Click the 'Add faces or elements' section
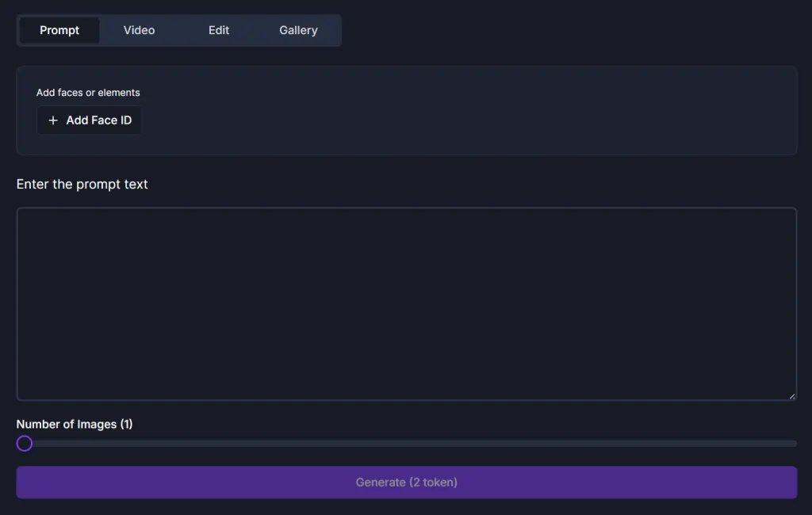Image resolution: width=812 pixels, height=515 pixels. pos(88,93)
